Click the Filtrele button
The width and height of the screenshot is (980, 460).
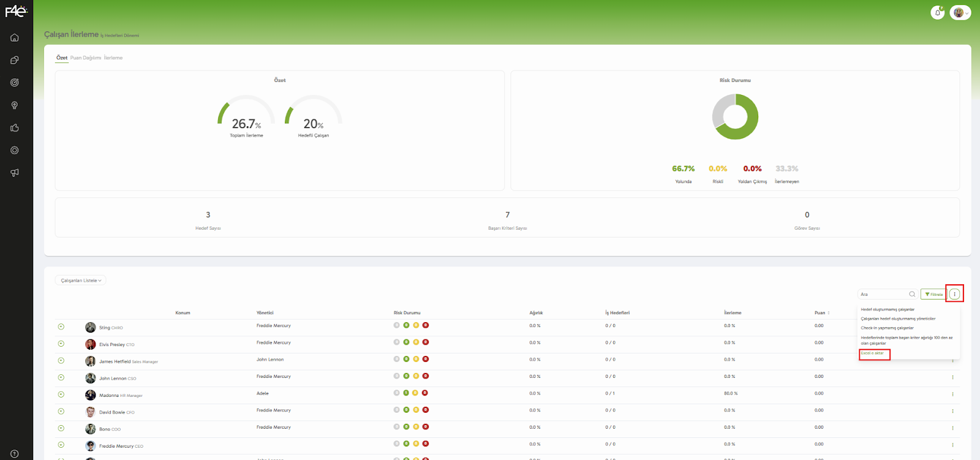933,295
